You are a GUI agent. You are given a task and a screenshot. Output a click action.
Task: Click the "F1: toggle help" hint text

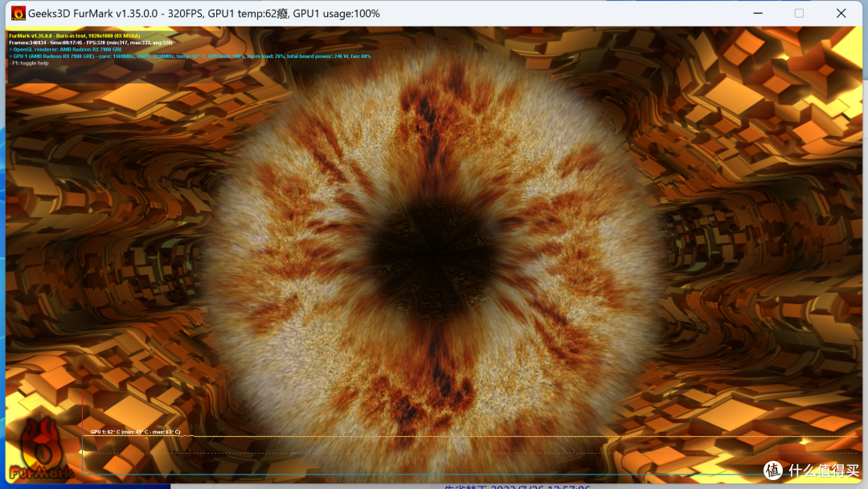pos(29,63)
